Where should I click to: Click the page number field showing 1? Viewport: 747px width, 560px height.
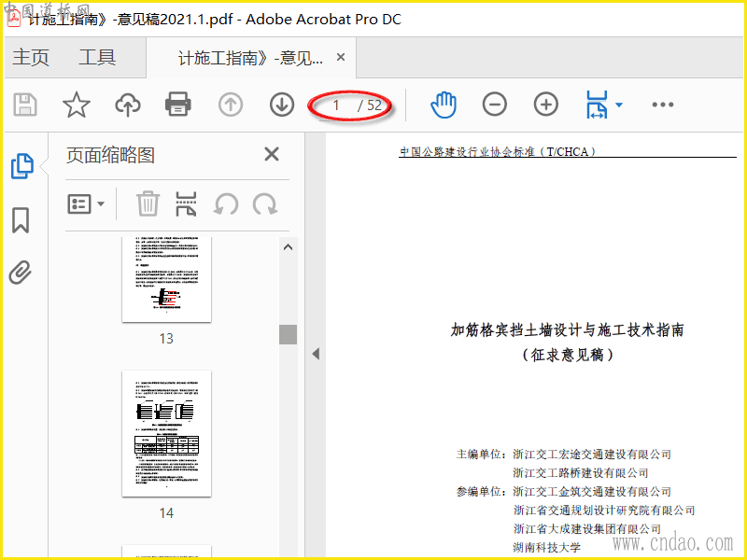point(336,105)
